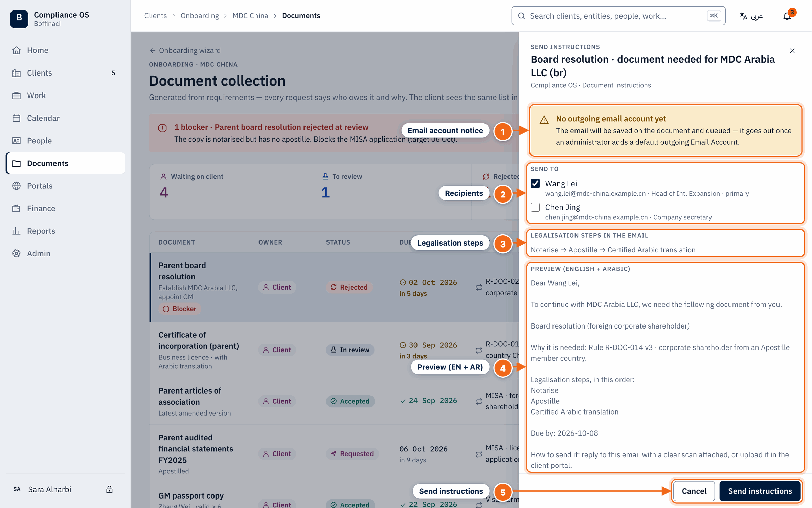Click Send instructions button
This screenshot has height=508, width=812.
pos(760,491)
